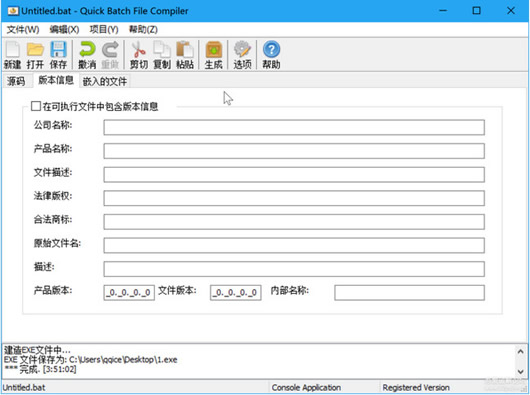Click output log scrollbar up arrow
Image resolution: width=530 pixels, height=395 pixels.
[x=521, y=351]
